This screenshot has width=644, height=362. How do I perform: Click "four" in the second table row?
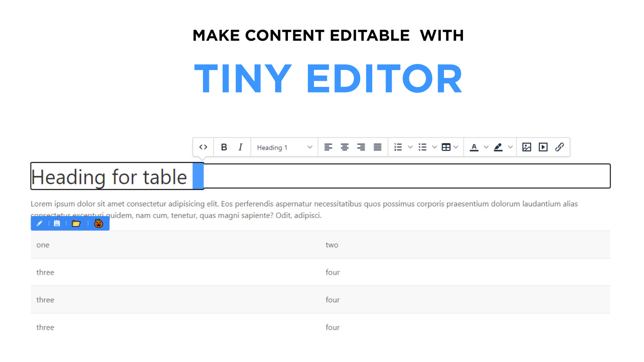point(332,272)
